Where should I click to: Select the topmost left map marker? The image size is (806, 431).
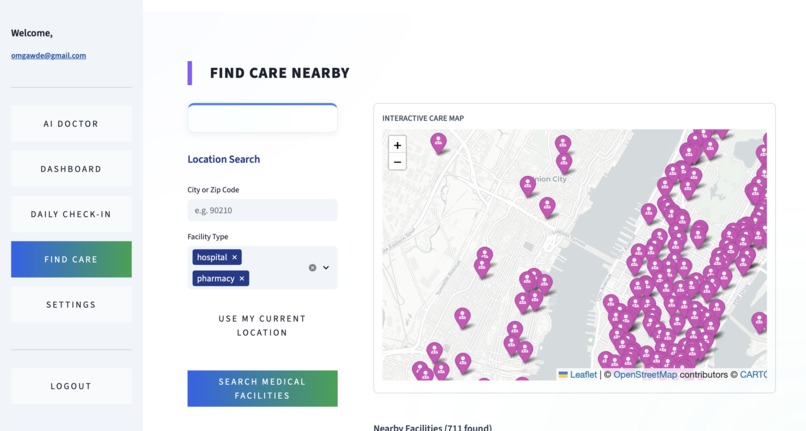point(438,142)
